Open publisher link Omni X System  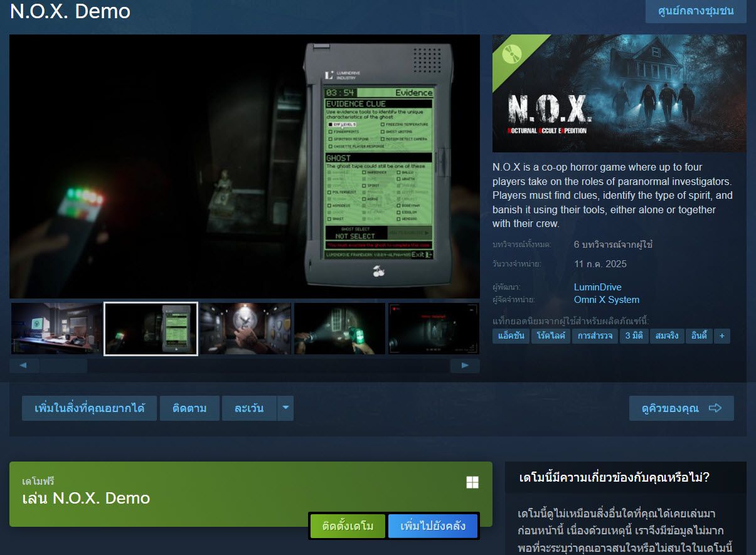[607, 300]
